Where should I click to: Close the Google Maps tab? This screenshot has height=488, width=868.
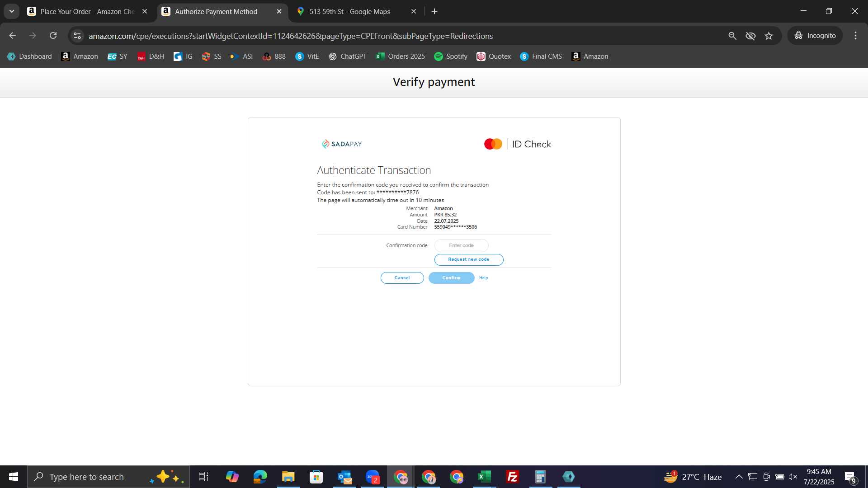click(413, 11)
